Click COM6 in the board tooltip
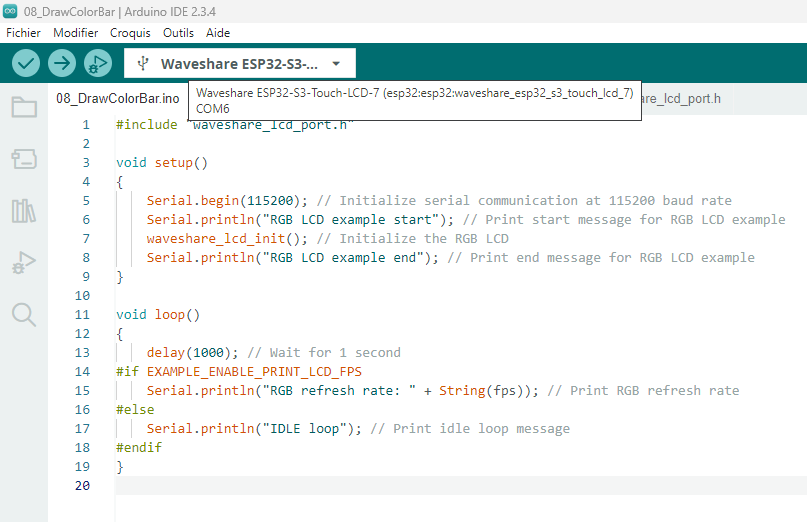Viewport: 807px width, 522px height. [213, 109]
